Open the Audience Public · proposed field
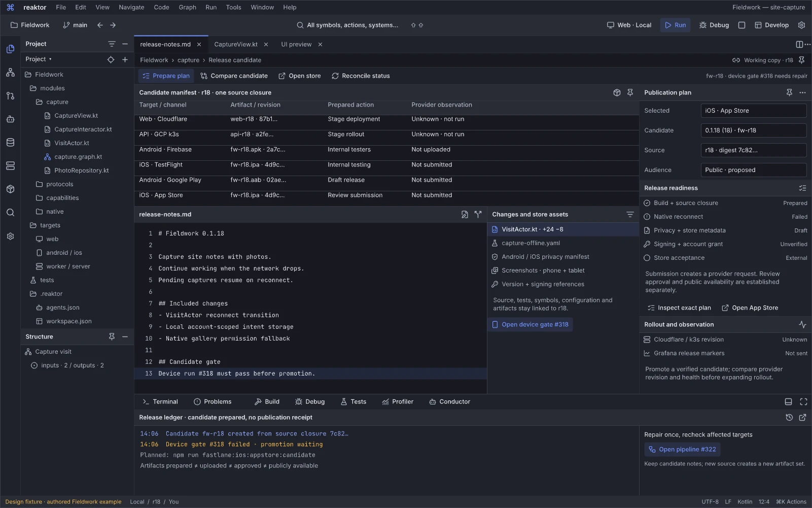812x508 pixels. (x=754, y=170)
